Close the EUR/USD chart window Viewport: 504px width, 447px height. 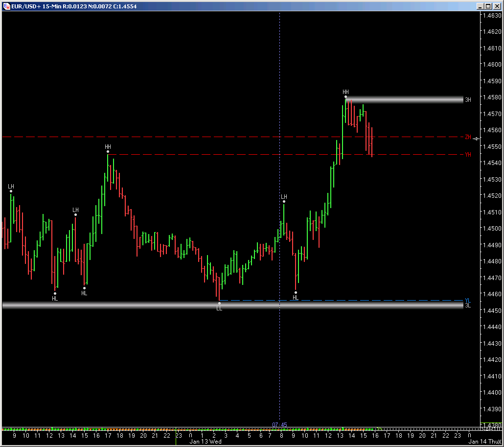pos(497,6)
